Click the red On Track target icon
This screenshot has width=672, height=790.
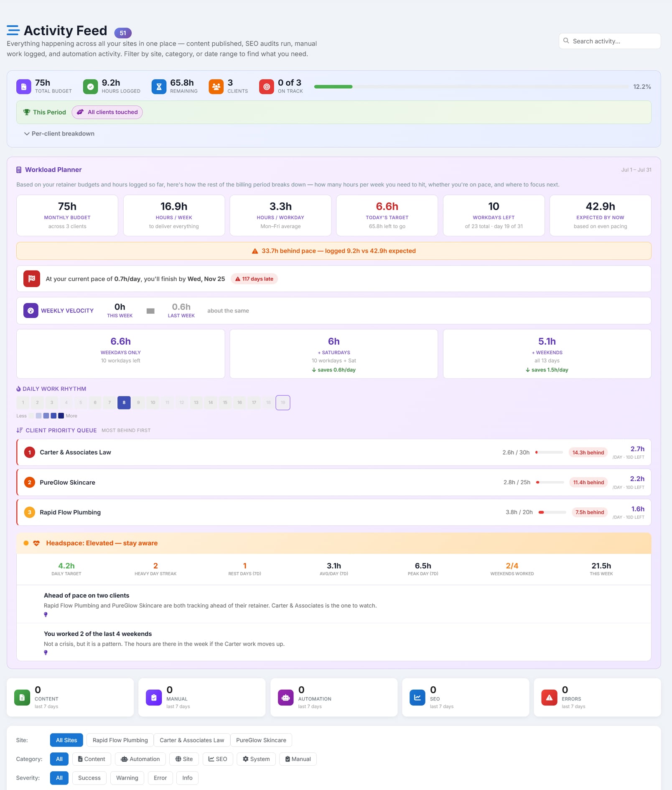(x=267, y=87)
